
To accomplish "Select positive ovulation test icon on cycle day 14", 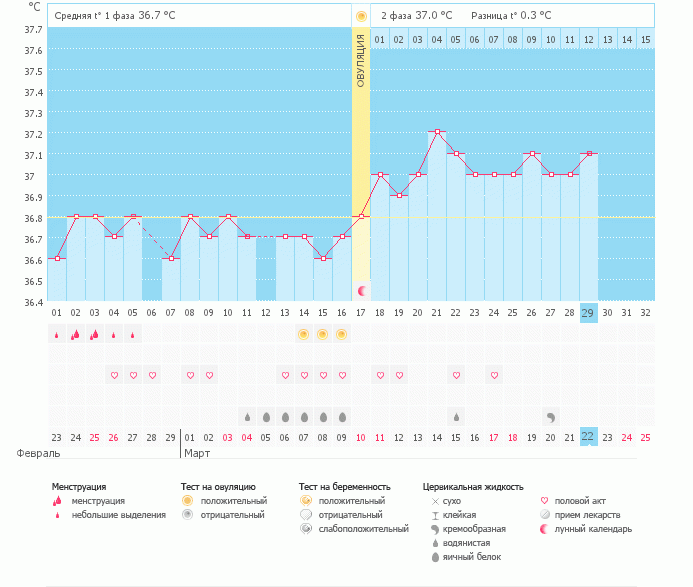I will pyautogui.click(x=303, y=334).
